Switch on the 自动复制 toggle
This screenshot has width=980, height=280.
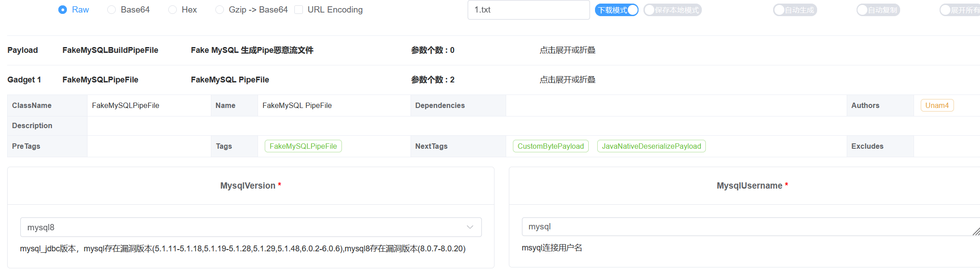(878, 10)
